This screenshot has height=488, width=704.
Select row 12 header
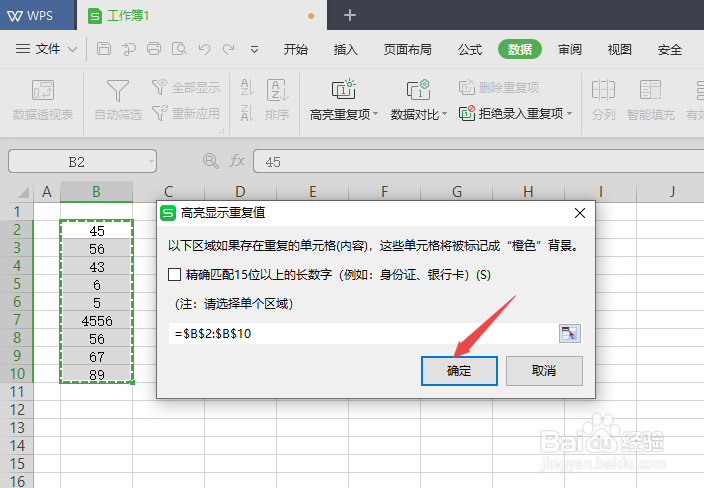[x=17, y=409]
